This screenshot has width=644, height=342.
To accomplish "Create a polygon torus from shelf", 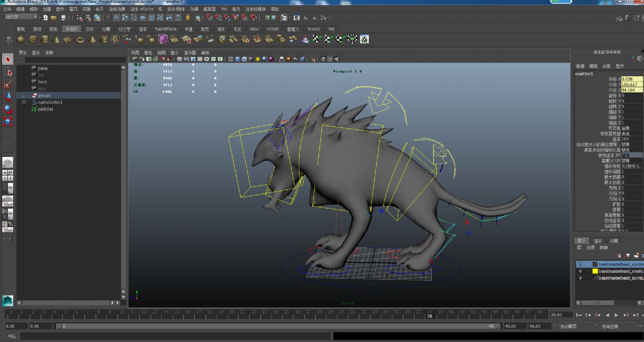I will coord(80,39).
